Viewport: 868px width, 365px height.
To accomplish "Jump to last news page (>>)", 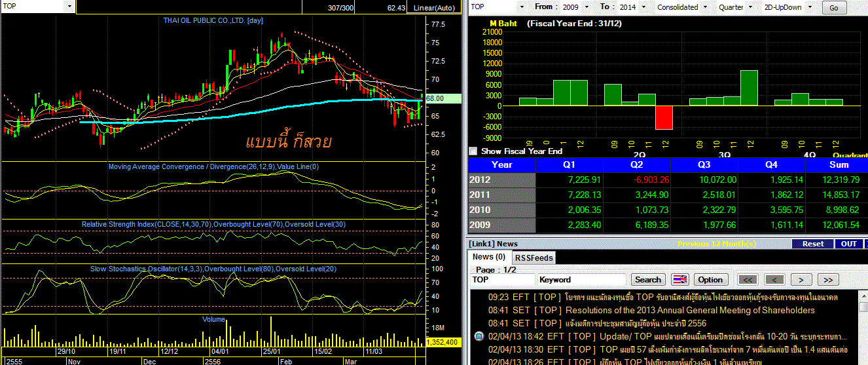I will click(828, 280).
